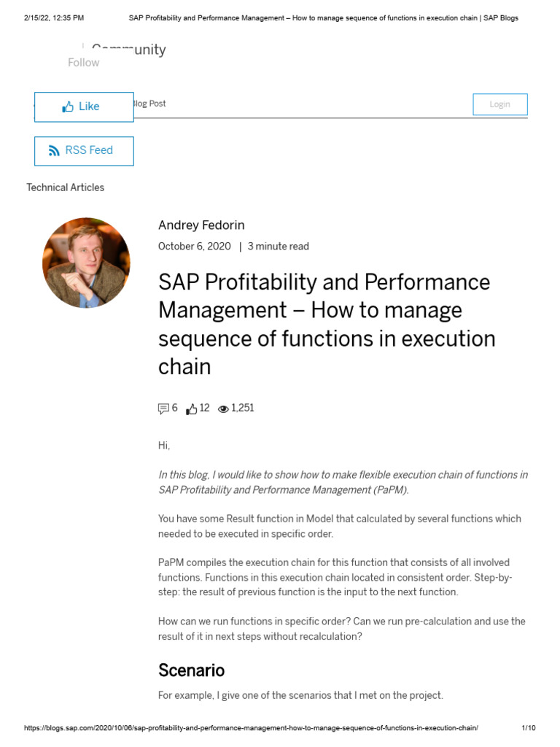Click author name Andrey Fedorin
560x747 pixels.
(x=201, y=225)
